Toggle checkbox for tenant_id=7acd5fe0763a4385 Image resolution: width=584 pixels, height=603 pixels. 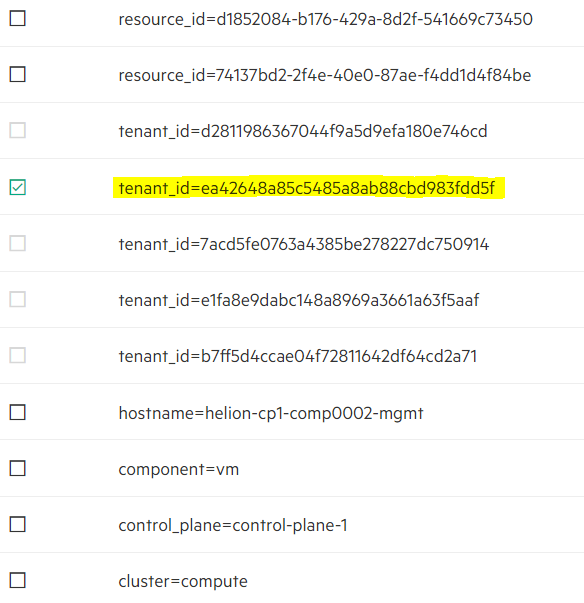(x=18, y=243)
